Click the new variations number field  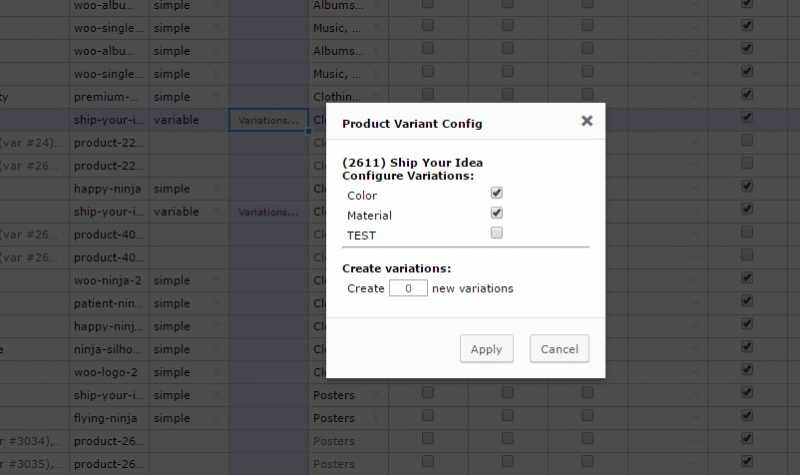click(408, 288)
